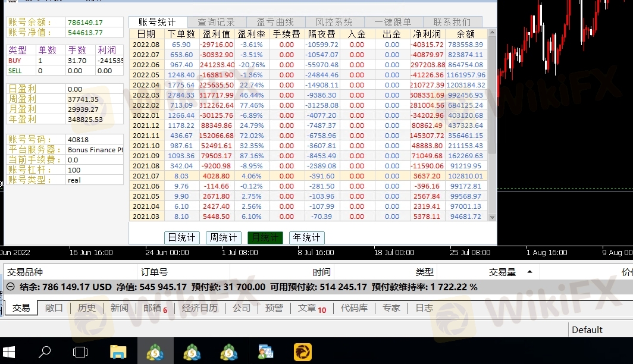Click the 周统计 weekly statistics button

[x=224, y=237]
